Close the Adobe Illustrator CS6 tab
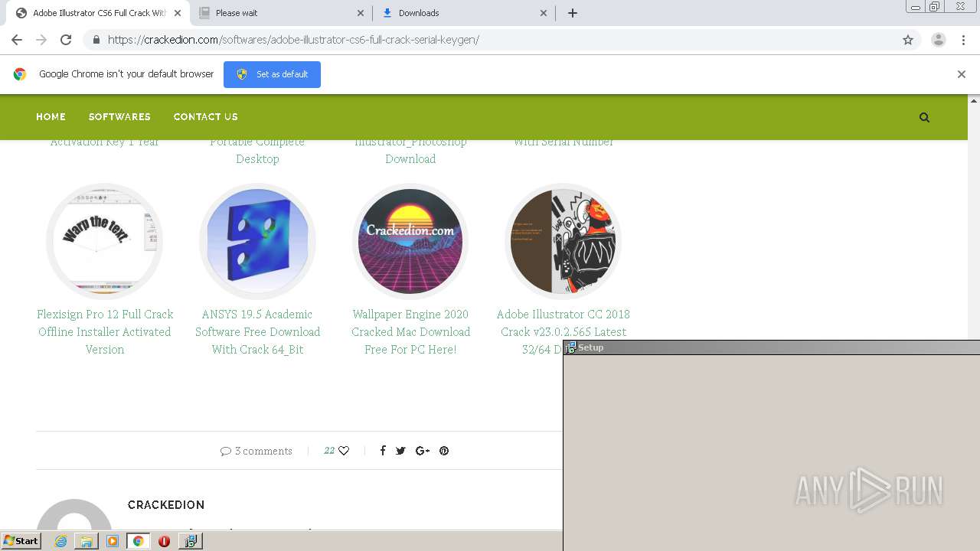 click(178, 13)
